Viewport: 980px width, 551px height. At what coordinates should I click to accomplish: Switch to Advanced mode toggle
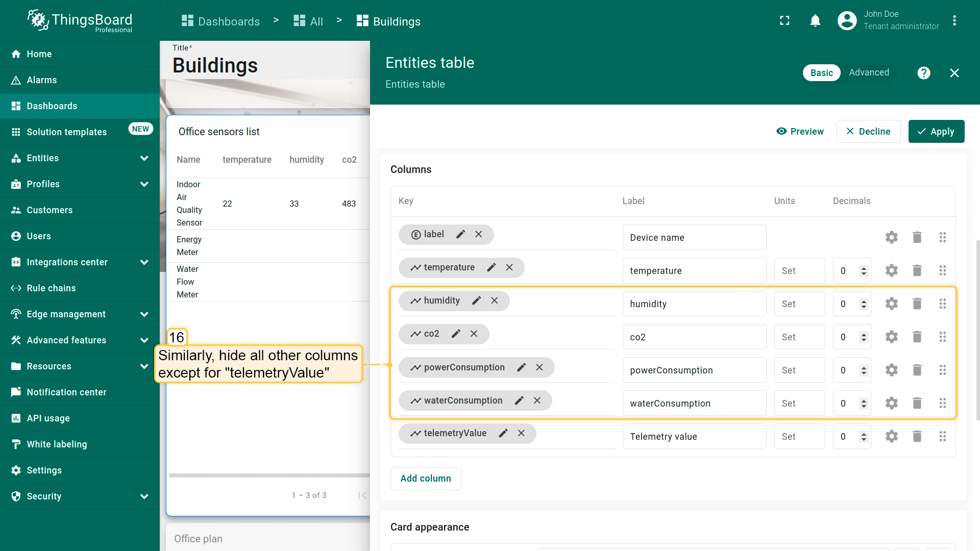[869, 73]
